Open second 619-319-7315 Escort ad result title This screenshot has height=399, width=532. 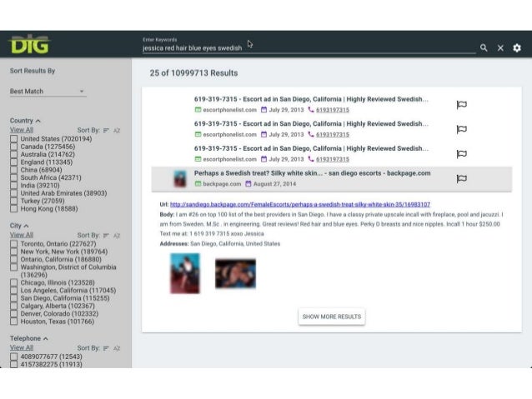311,124
